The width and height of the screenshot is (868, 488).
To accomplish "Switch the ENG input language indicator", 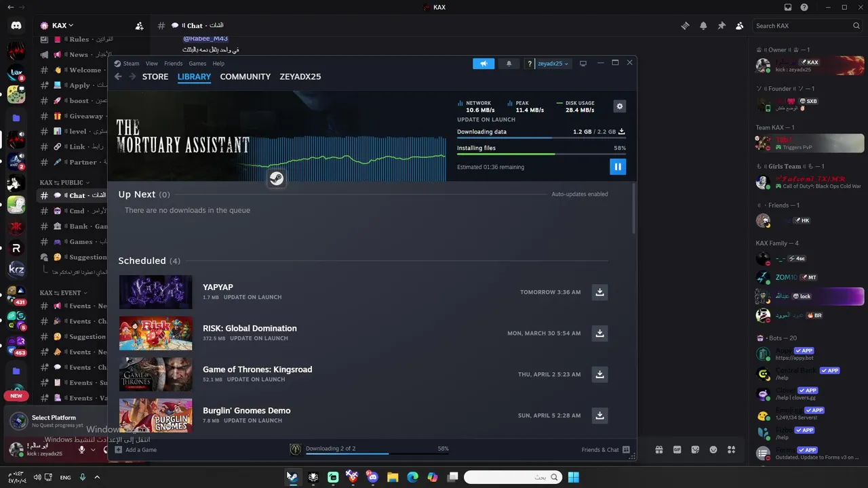I will pyautogui.click(x=65, y=477).
